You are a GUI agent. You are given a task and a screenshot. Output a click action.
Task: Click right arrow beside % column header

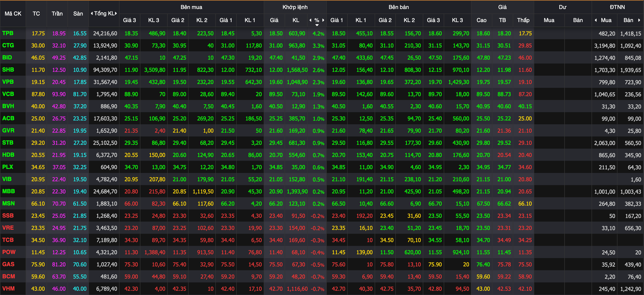(323, 20)
